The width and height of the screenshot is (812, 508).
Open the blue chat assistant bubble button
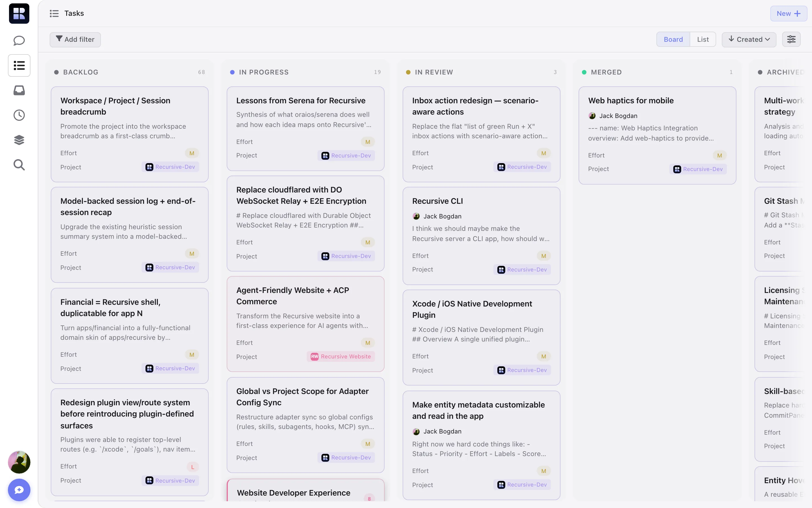tap(19, 490)
